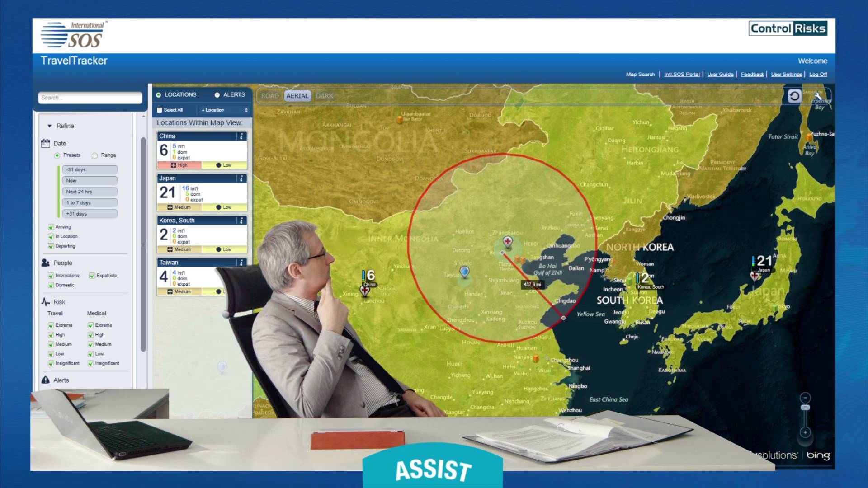This screenshot has width=868, height=488.
Task: Click the Next 24 hrs preset
Action: (x=90, y=192)
